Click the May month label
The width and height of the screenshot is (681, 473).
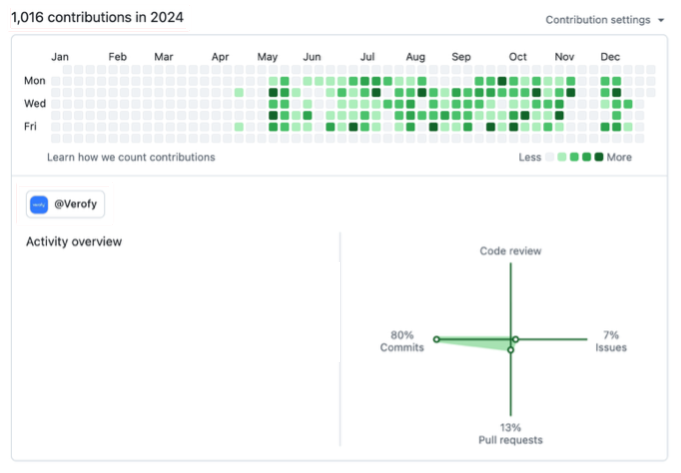point(267,57)
